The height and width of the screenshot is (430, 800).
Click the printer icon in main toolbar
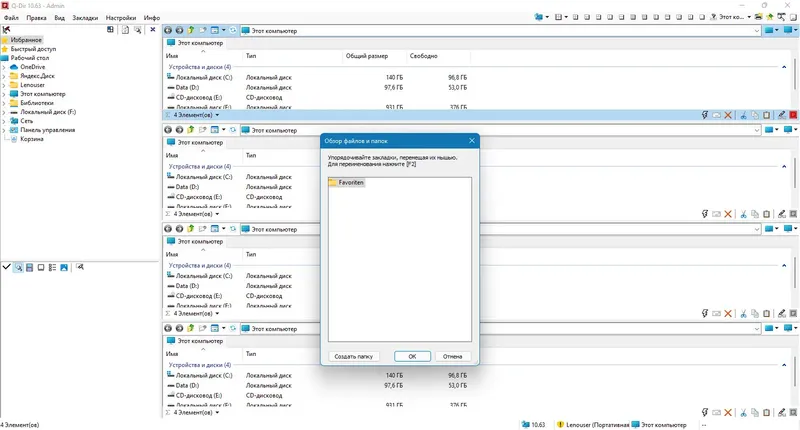pos(759,17)
